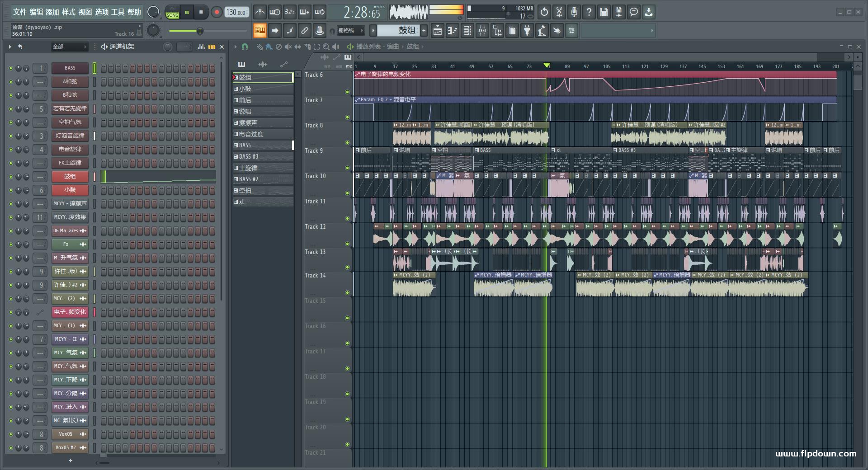This screenshot has width=868, height=470.
Task: Toggle the multilink to controllers icon
Action: (320, 31)
